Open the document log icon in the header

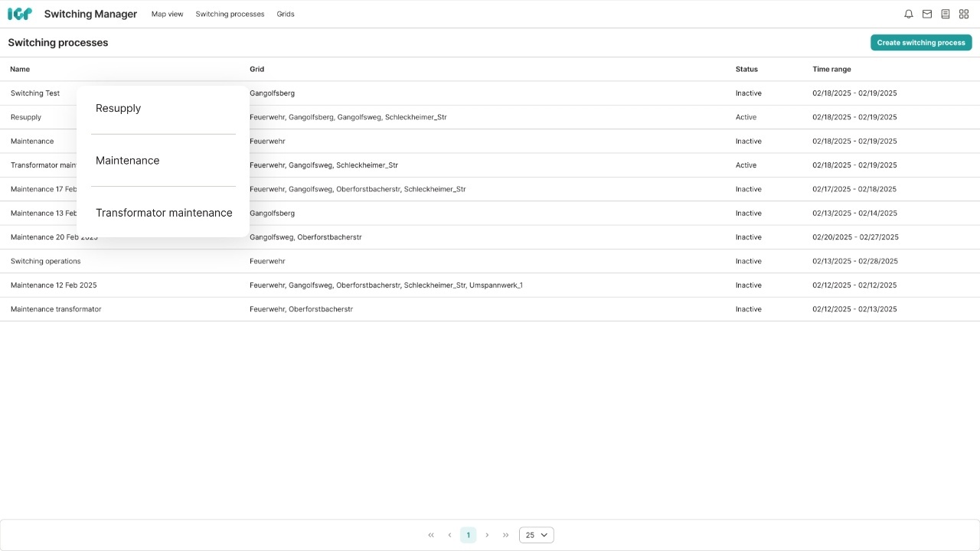tap(945, 14)
